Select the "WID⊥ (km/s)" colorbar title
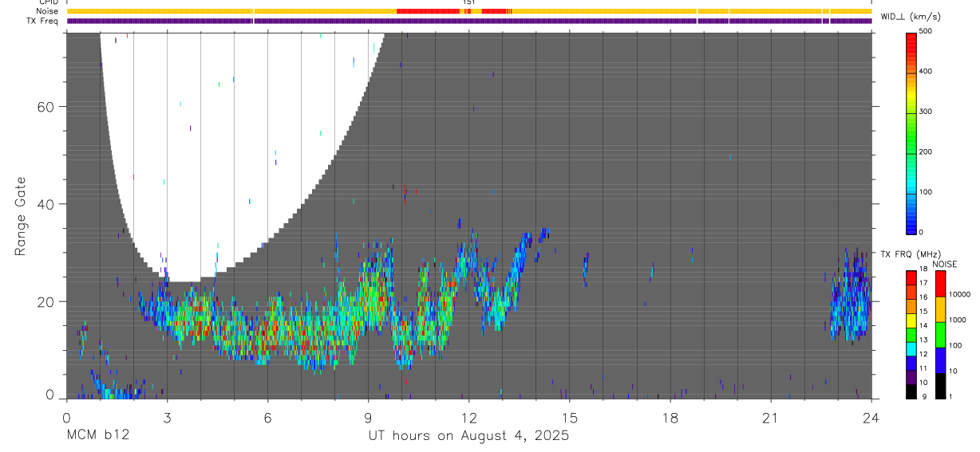Screen dimensions: 980x452 coord(910,17)
